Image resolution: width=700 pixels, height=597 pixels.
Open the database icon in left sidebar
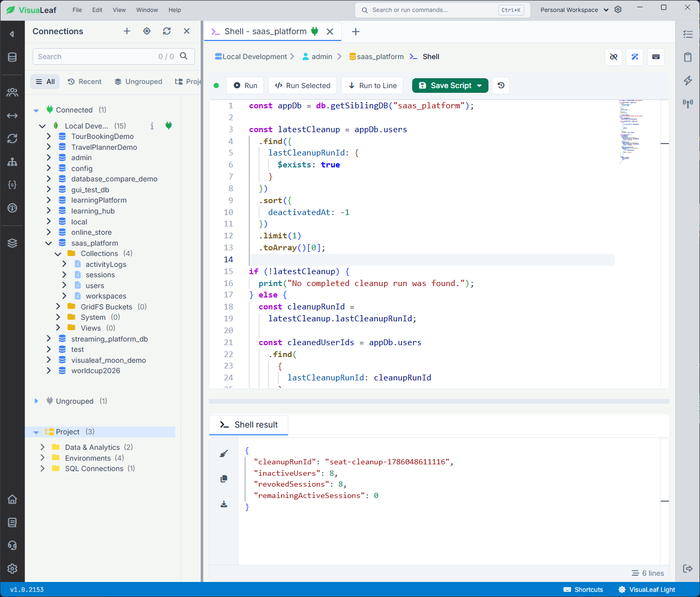point(12,57)
